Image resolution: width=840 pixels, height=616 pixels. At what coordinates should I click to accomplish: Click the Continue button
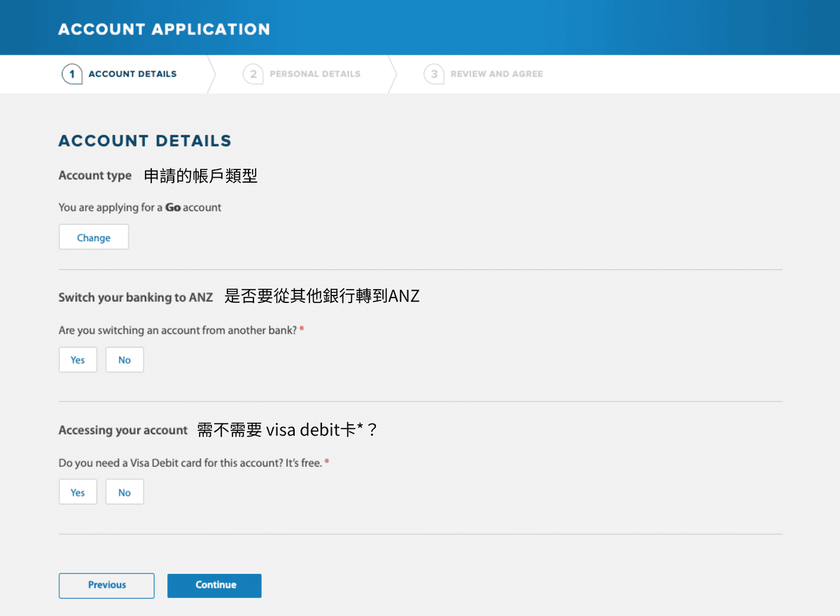pyautogui.click(x=214, y=585)
